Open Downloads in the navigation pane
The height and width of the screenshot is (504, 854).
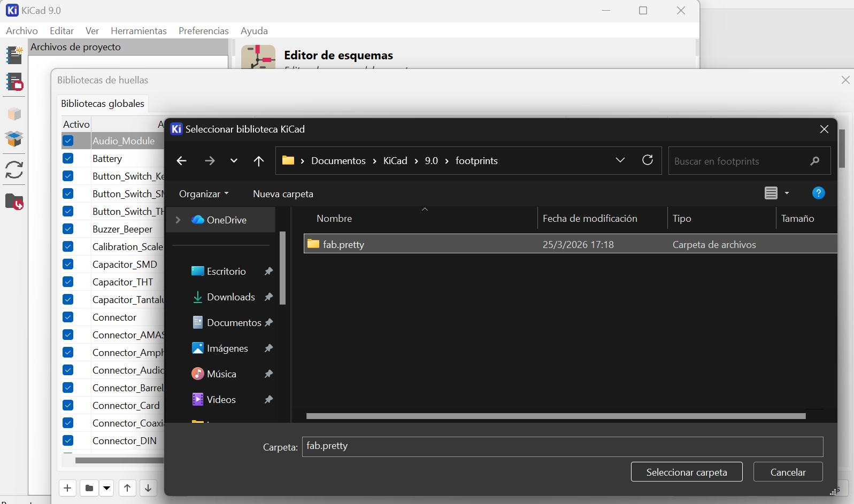tap(231, 297)
